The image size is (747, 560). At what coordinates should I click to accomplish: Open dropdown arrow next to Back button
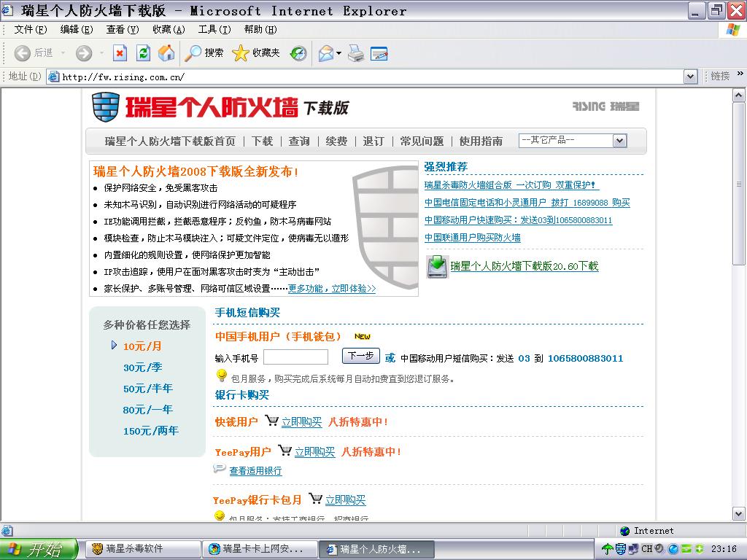pos(63,52)
